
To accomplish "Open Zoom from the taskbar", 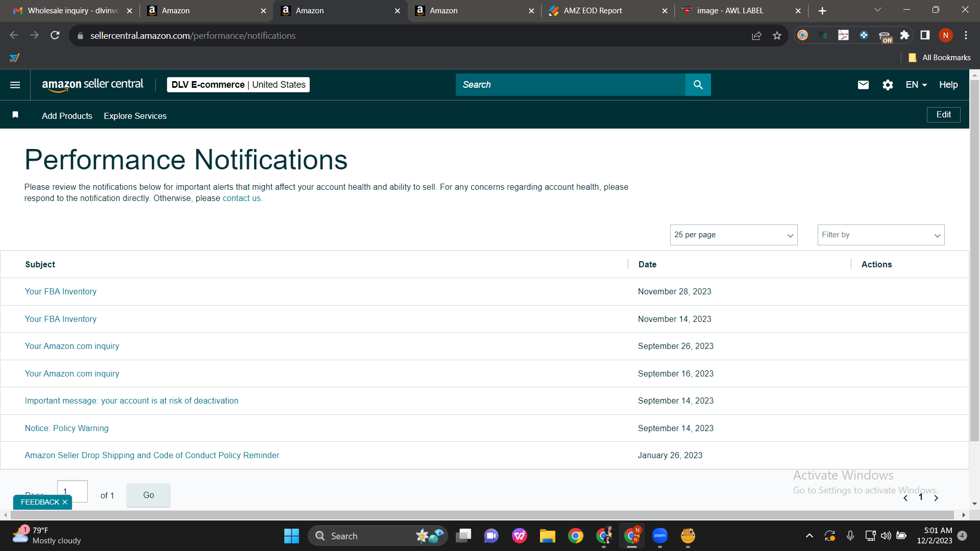I will click(x=660, y=536).
